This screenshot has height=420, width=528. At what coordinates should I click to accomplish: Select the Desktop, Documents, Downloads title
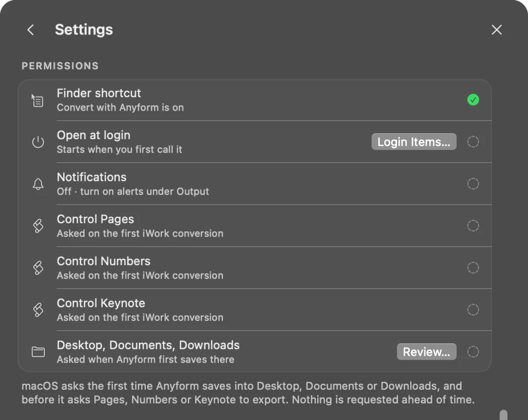pyautogui.click(x=148, y=345)
